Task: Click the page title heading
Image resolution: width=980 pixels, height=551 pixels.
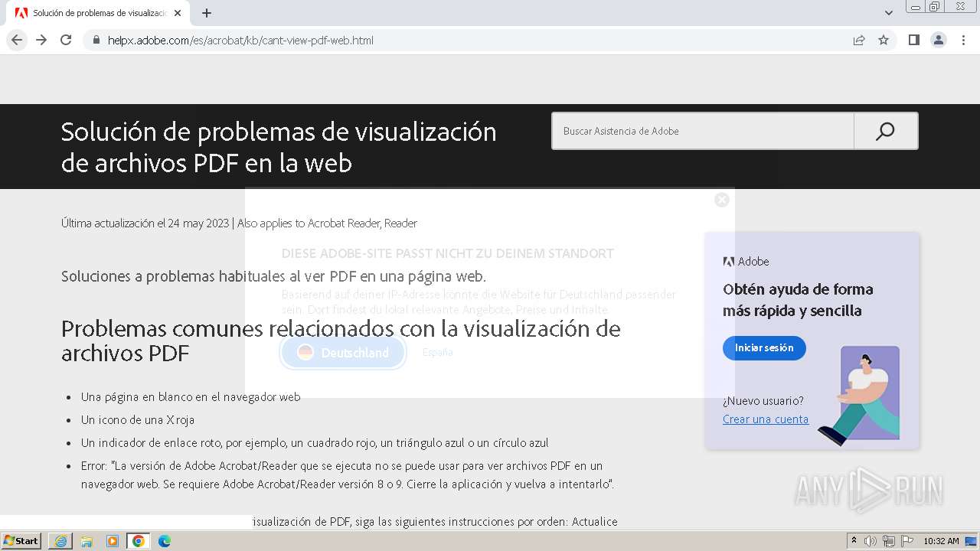Action: point(279,147)
